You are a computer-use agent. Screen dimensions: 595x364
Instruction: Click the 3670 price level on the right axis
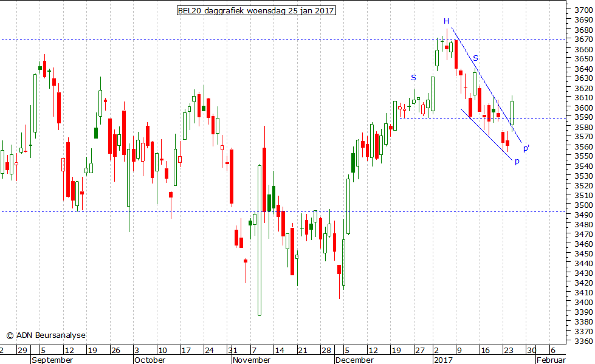coord(583,39)
